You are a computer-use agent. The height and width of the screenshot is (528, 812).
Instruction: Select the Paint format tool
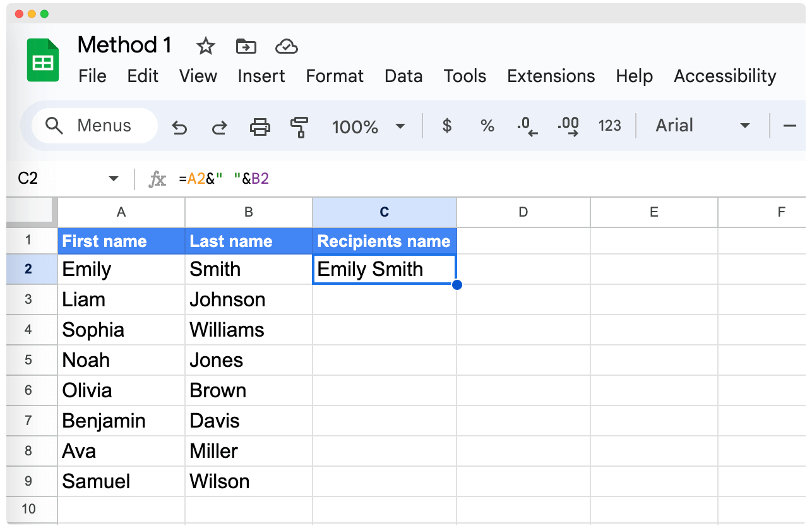click(299, 126)
